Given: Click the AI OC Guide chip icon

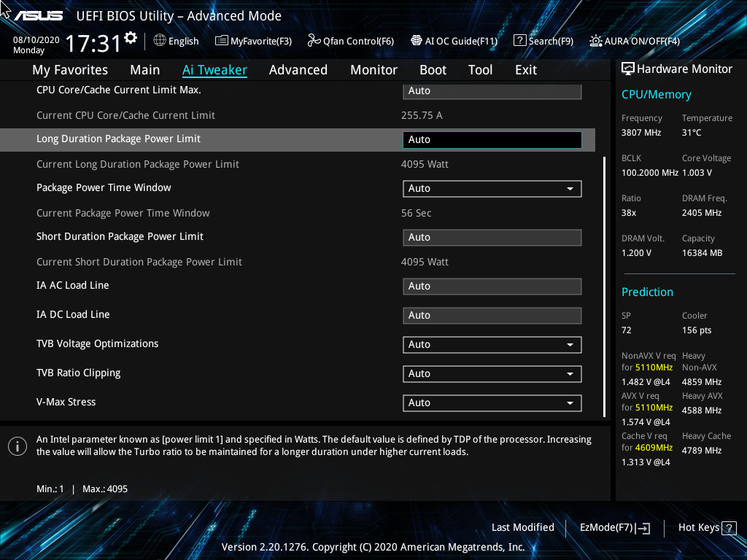Looking at the screenshot, I should 417,41.
